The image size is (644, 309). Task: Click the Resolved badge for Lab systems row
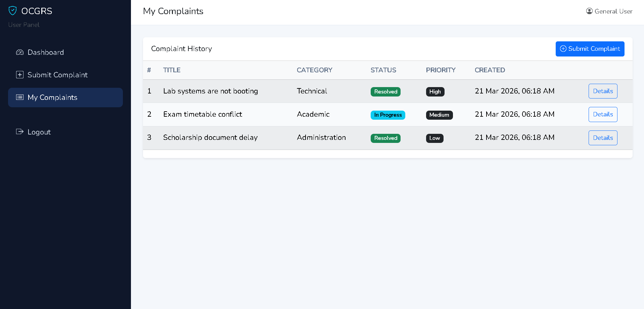(385, 92)
